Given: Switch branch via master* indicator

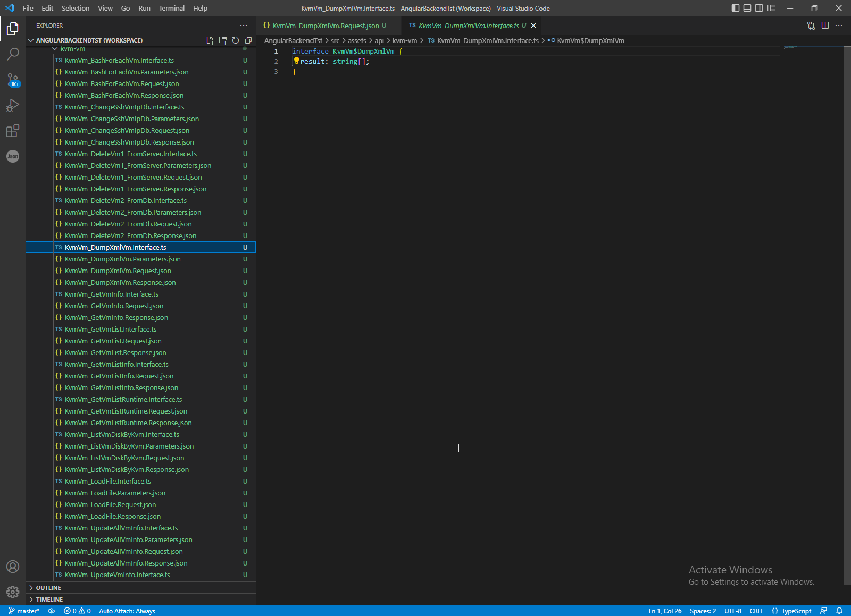Looking at the screenshot, I should [24, 611].
